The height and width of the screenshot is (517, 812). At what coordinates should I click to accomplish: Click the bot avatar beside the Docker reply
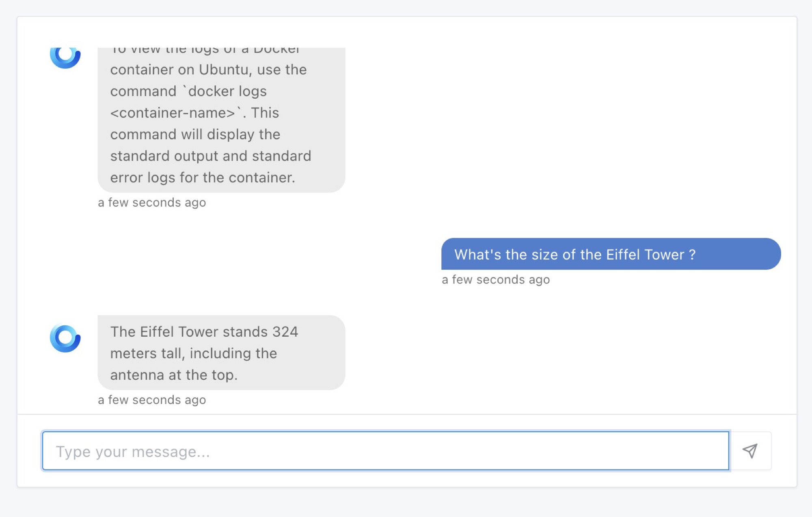point(65,56)
